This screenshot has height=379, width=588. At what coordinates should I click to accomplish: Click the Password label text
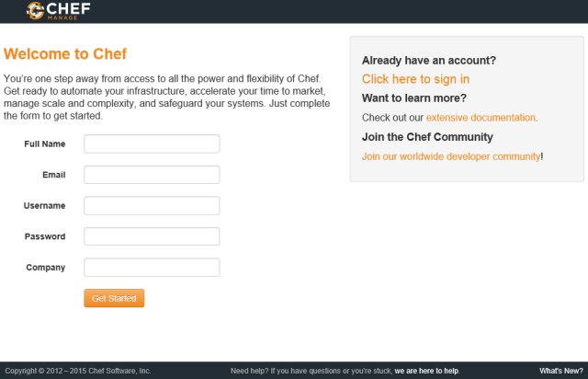click(45, 236)
